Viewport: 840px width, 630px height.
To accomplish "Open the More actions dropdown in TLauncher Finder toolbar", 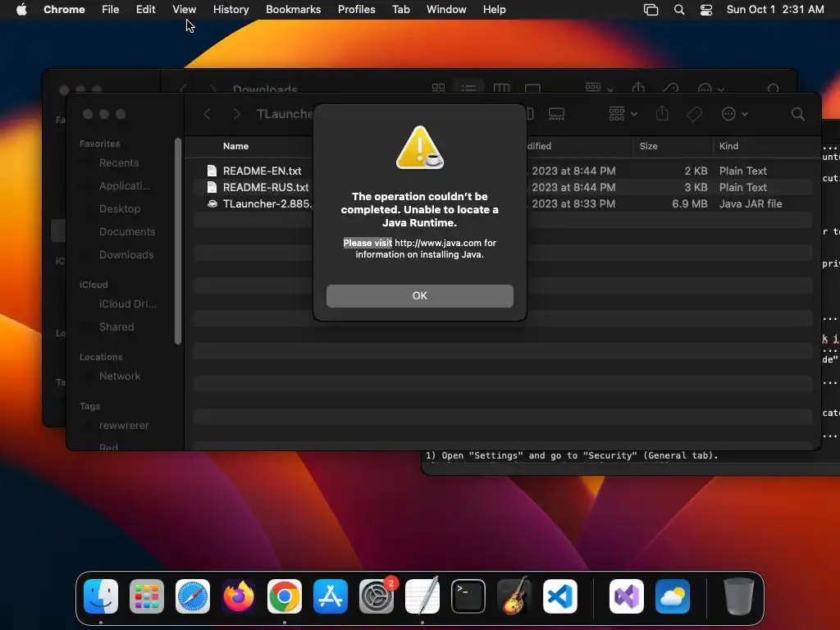I will 734,113.
